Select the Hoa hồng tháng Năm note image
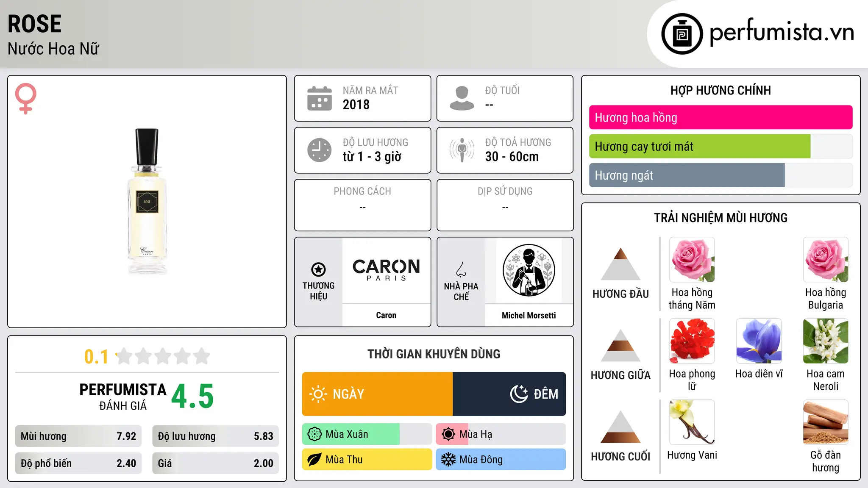This screenshot has height=488, width=868. (692, 260)
